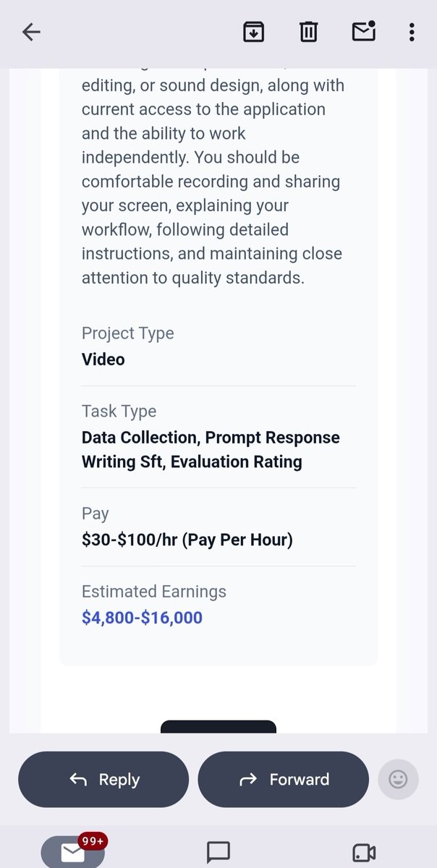Switch to the Chat tab

pos(218,852)
